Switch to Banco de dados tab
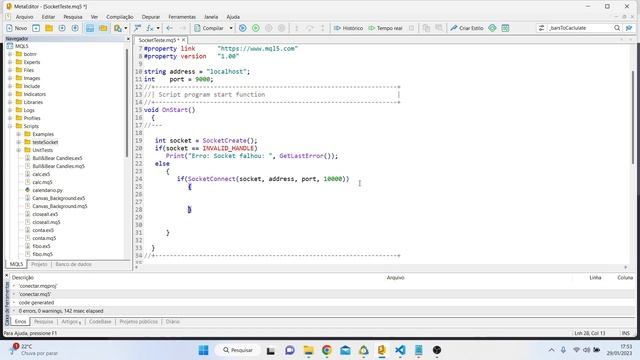 [x=73, y=264]
